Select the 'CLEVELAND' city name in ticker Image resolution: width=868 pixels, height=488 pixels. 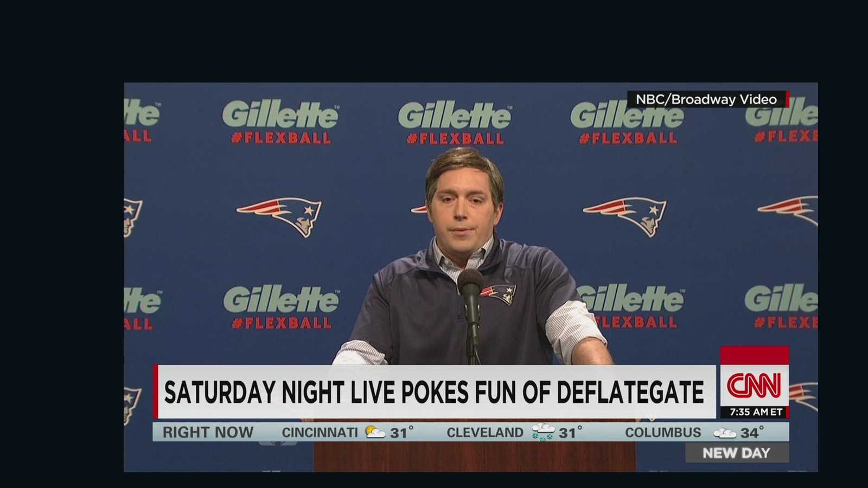[485, 432]
